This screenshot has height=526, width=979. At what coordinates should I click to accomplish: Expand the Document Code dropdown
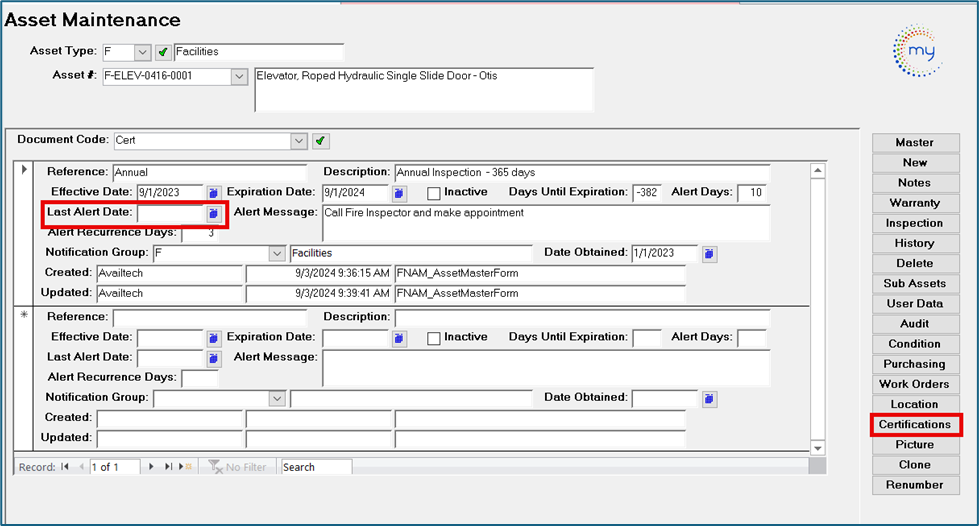(x=299, y=141)
